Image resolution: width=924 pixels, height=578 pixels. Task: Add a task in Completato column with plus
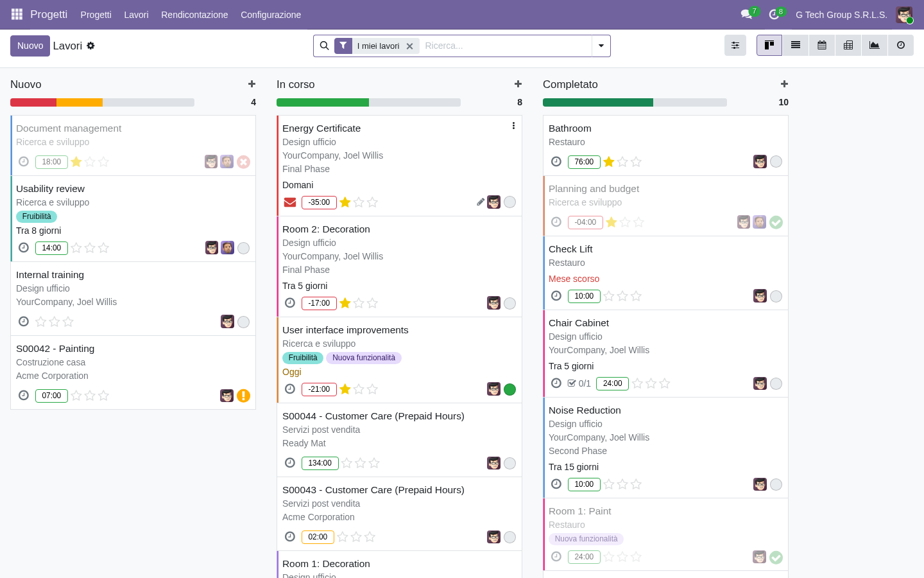[785, 84]
